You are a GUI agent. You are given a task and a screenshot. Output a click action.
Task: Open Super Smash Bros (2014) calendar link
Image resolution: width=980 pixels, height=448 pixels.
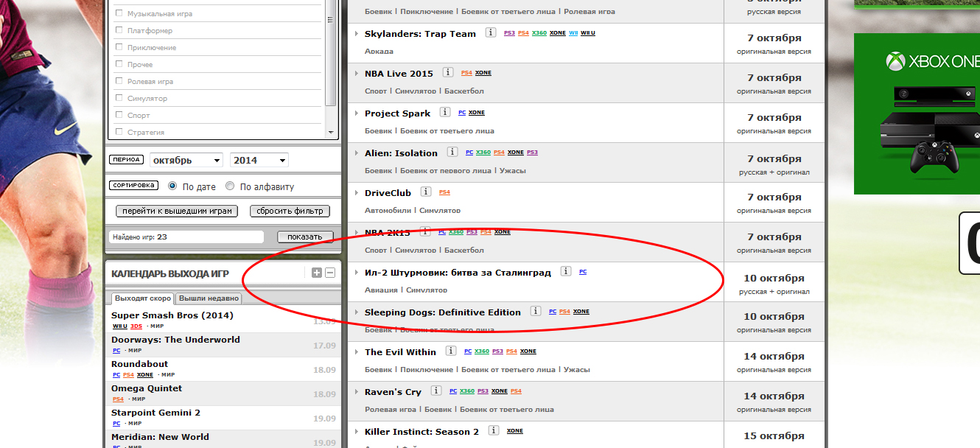click(x=172, y=315)
